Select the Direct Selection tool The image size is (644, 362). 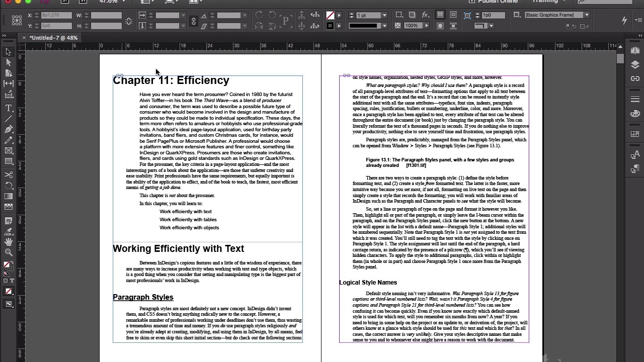point(9,62)
